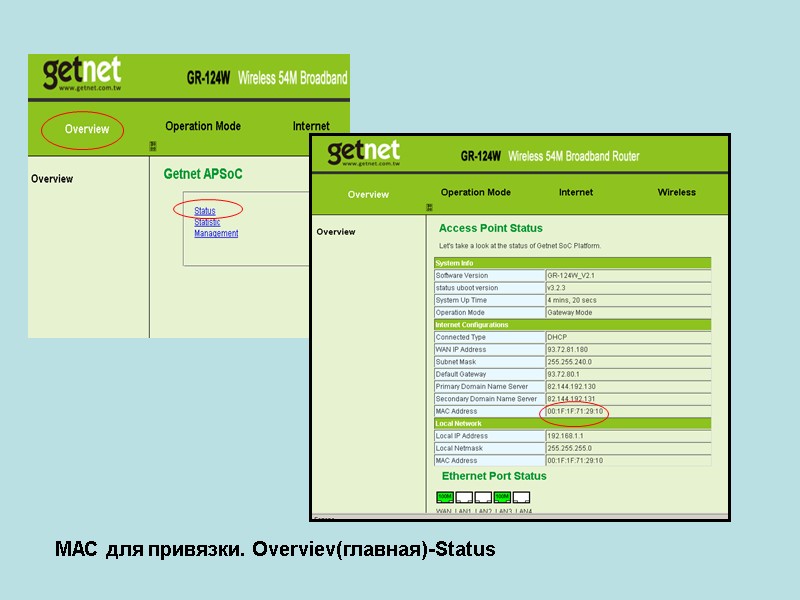The height and width of the screenshot is (600, 800).
Task: Click the LAN1 port status icon
Action: (x=464, y=497)
